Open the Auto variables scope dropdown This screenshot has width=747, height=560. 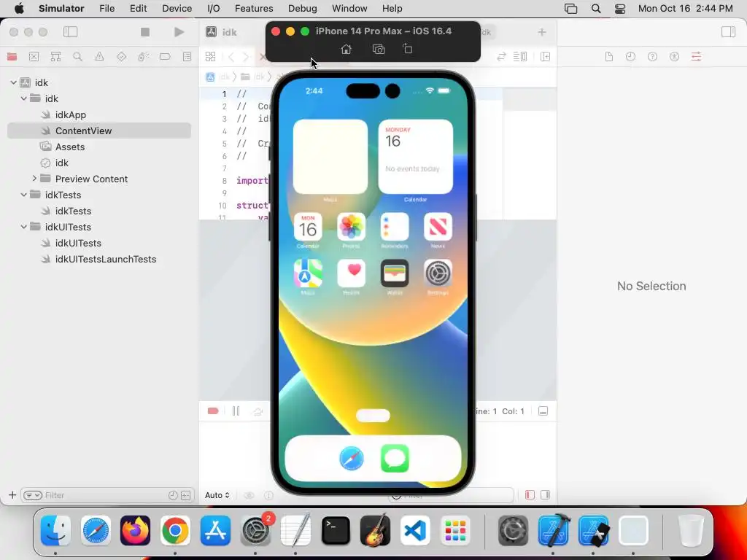[x=217, y=495]
